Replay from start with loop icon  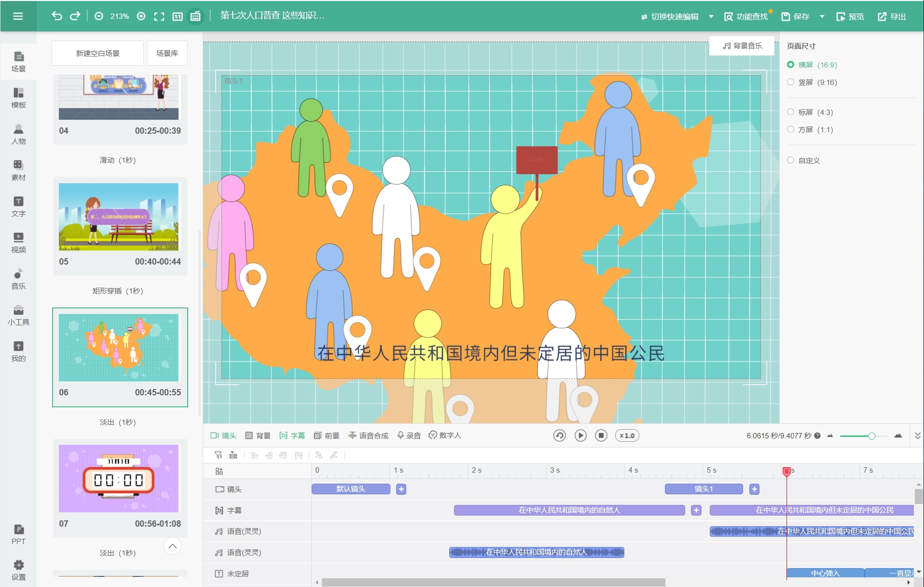pos(559,435)
